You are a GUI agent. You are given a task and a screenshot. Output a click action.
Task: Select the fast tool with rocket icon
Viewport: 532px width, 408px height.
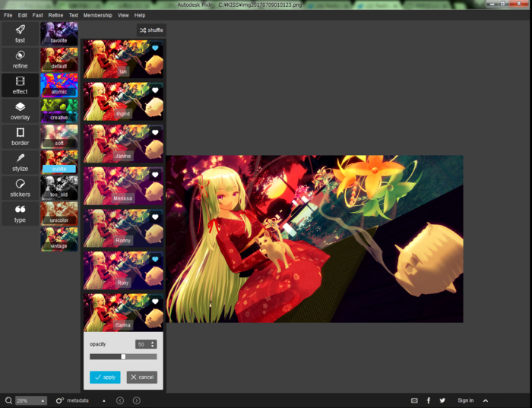(x=20, y=34)
